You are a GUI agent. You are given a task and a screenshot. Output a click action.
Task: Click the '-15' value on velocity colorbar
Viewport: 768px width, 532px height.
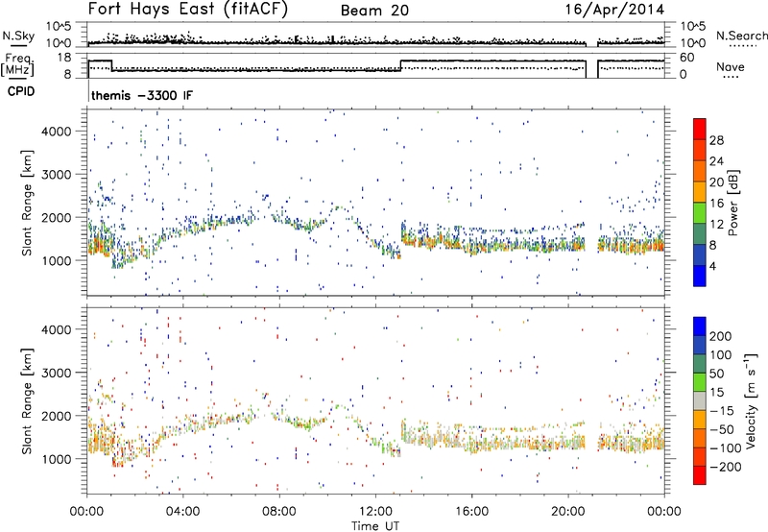click(x=721, y=411)
